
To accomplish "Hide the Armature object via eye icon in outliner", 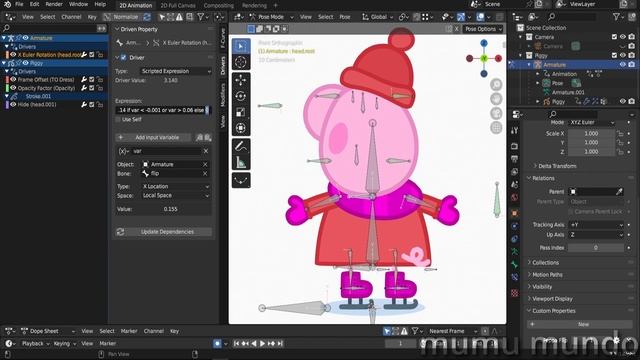I will tap(623, 64).
